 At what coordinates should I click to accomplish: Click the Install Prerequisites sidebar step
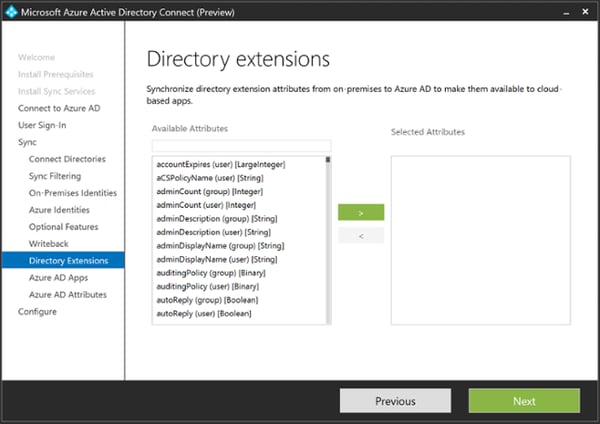point(55,74)
